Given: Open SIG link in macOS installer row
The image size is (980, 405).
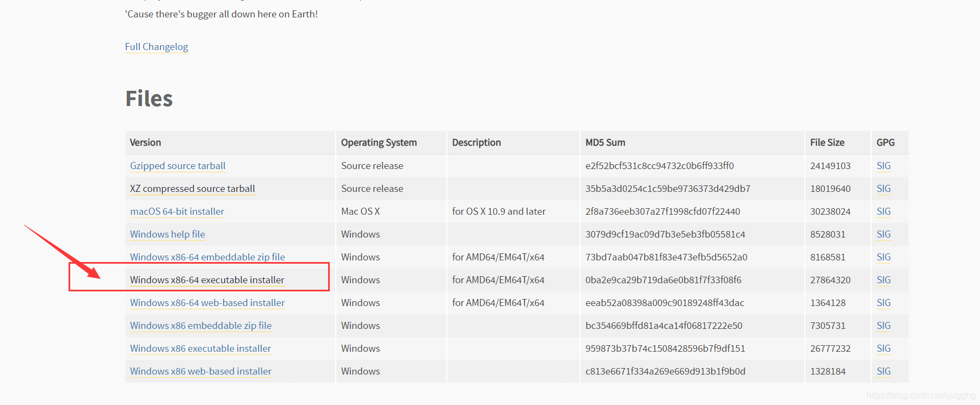Looking at the screenshot, I should coord(884,211).
